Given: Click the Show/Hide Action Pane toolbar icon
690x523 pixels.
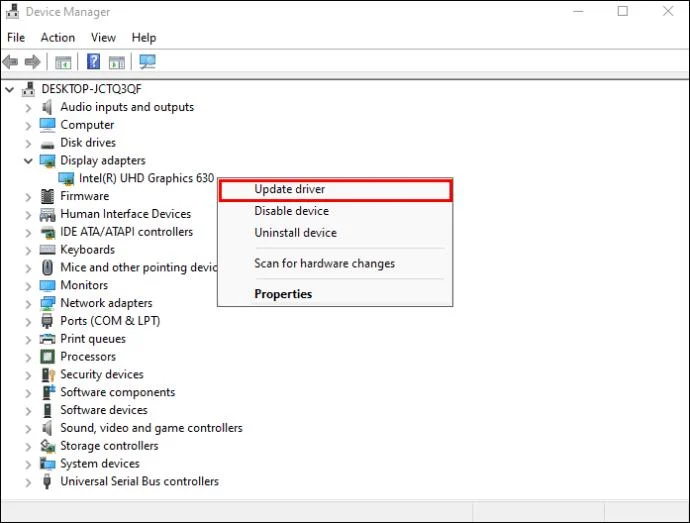Looking at the screenshot, I should [117, 63].
